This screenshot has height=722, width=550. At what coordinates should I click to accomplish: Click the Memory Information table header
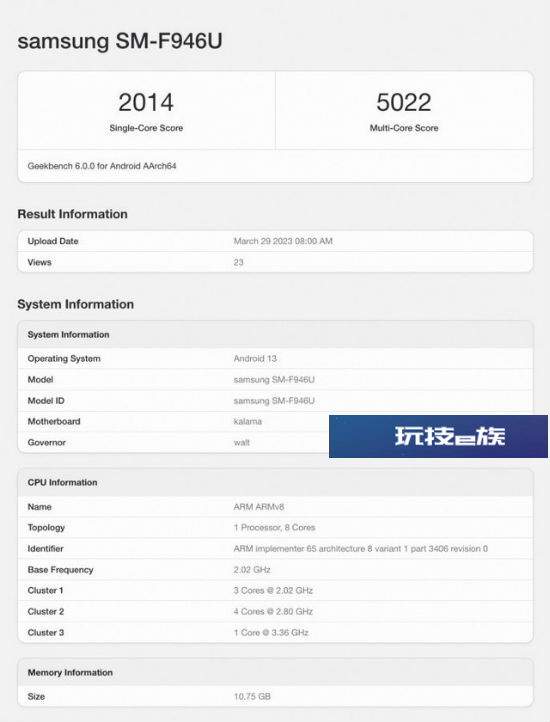(275, 673)
